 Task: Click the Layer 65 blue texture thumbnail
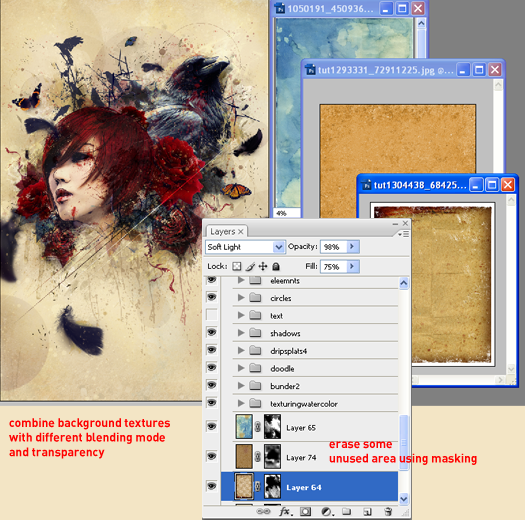[x=244, y=427]
